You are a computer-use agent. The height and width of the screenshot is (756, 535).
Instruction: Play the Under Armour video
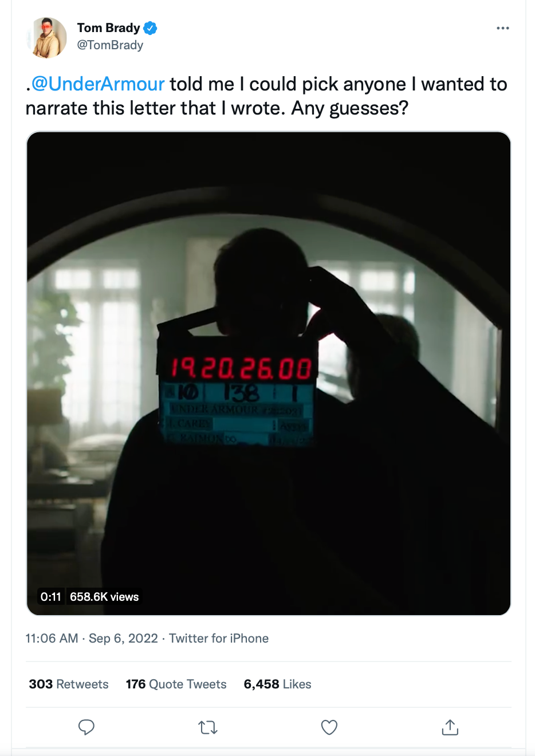pos(269,373)
